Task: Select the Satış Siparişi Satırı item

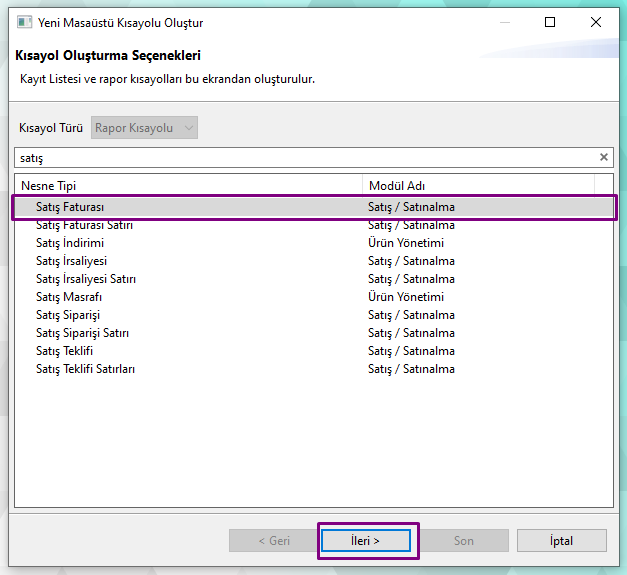Action: point(82,333)
